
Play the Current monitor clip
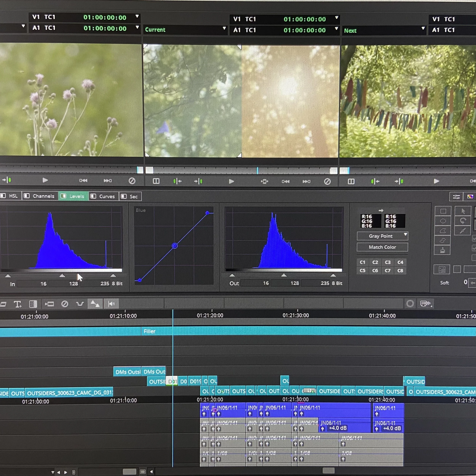pyautogui.click(x=231, y=182)
